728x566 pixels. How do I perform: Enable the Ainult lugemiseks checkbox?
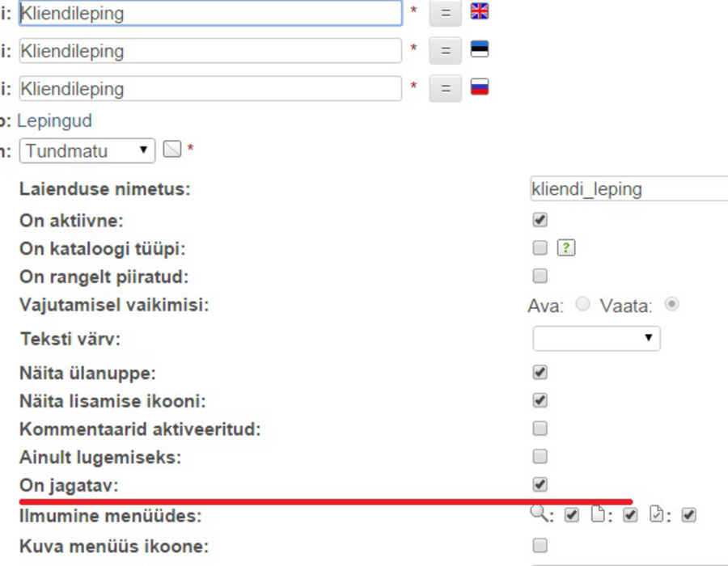click(x=540, y=457)
